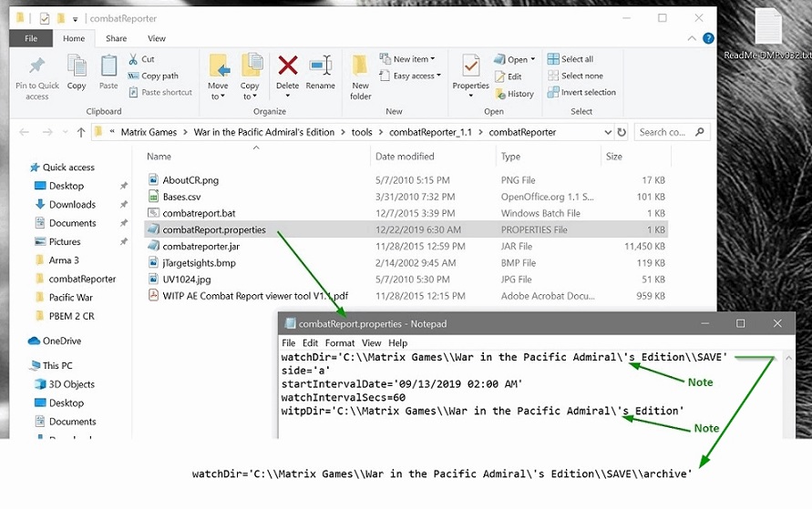Click the Up one level arrow
The width and height of the screenshot is (812, 509).
pos(81,132)
